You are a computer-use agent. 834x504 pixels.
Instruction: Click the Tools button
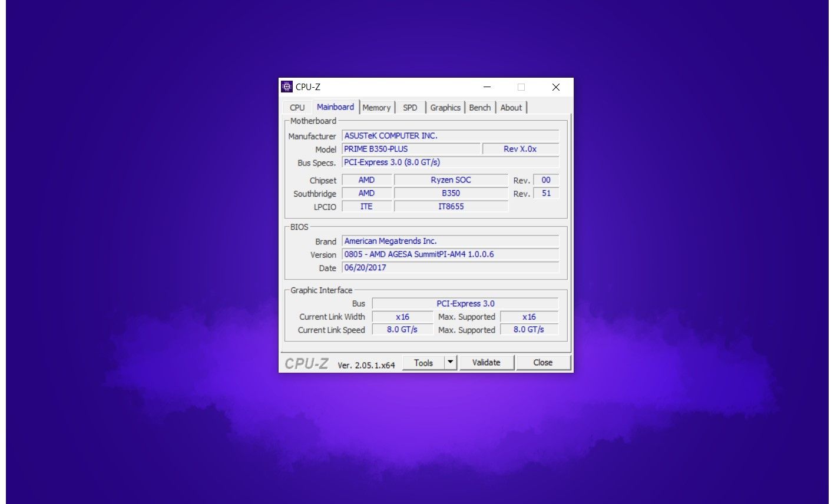click(424, 362)
